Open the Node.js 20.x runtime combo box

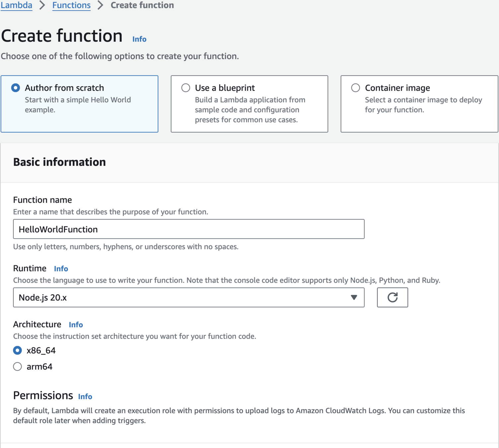click(x=179, y=297)
